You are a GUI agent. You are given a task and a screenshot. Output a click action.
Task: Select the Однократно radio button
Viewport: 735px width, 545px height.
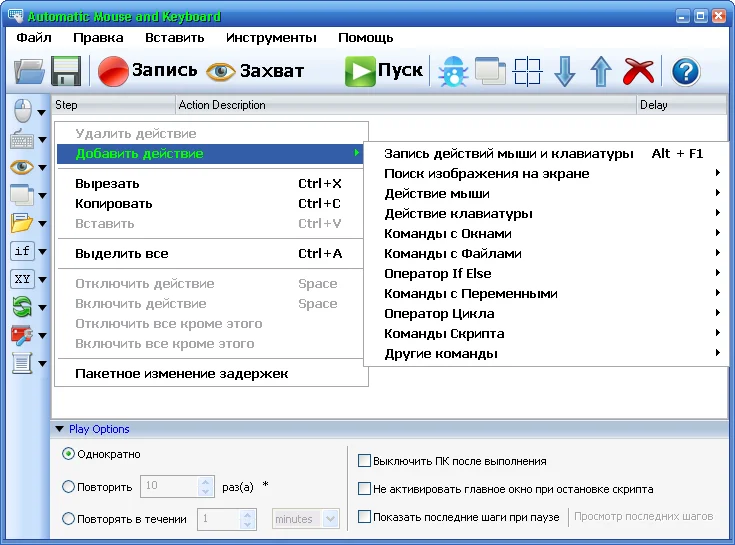pyautogui.click(x=68, y=454)
